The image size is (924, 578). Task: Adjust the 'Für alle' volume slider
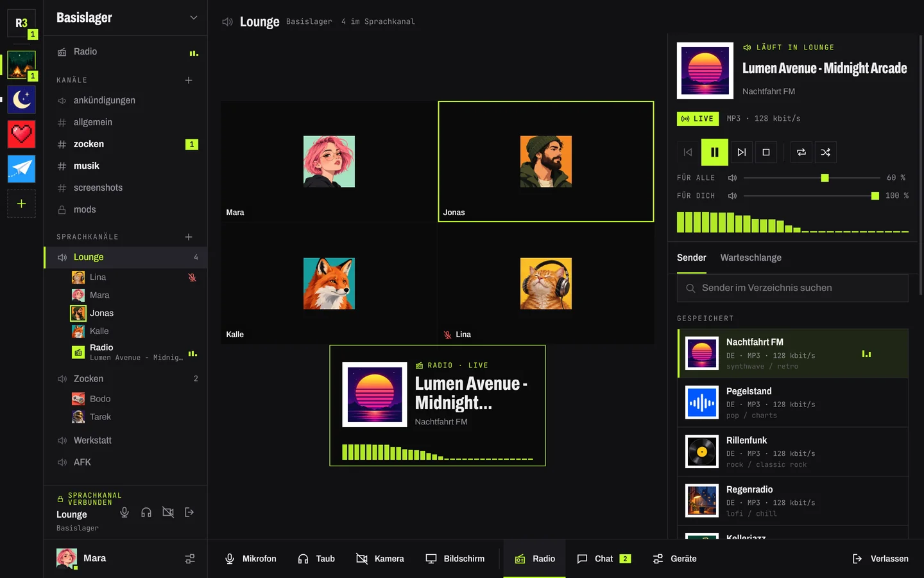click(812, 178)
